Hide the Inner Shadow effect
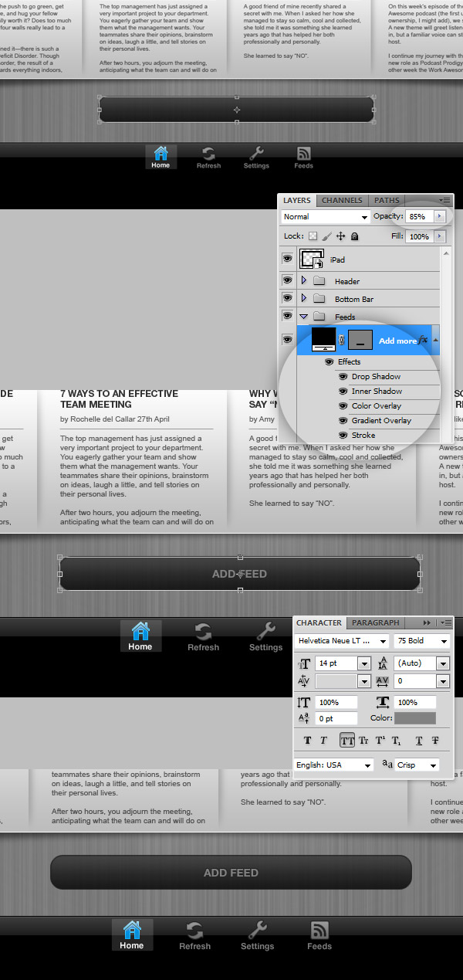Screen dimensions: 463x980 tap(344, 391)
